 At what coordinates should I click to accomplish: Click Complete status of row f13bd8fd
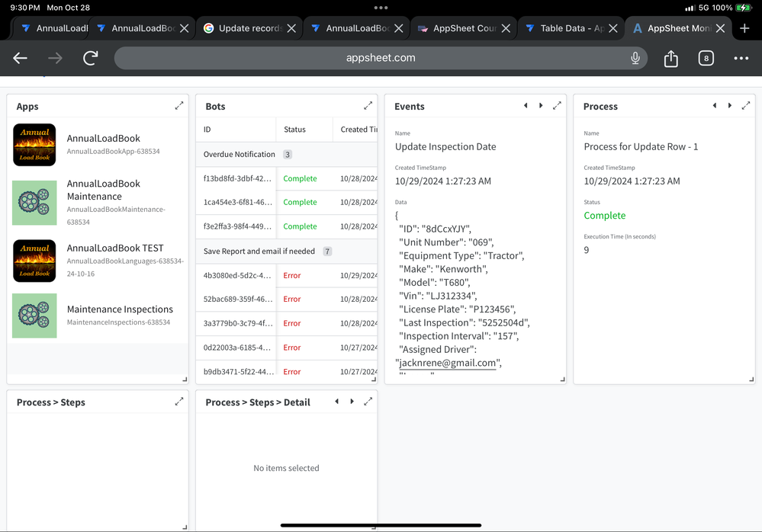(x=300, y=178)
